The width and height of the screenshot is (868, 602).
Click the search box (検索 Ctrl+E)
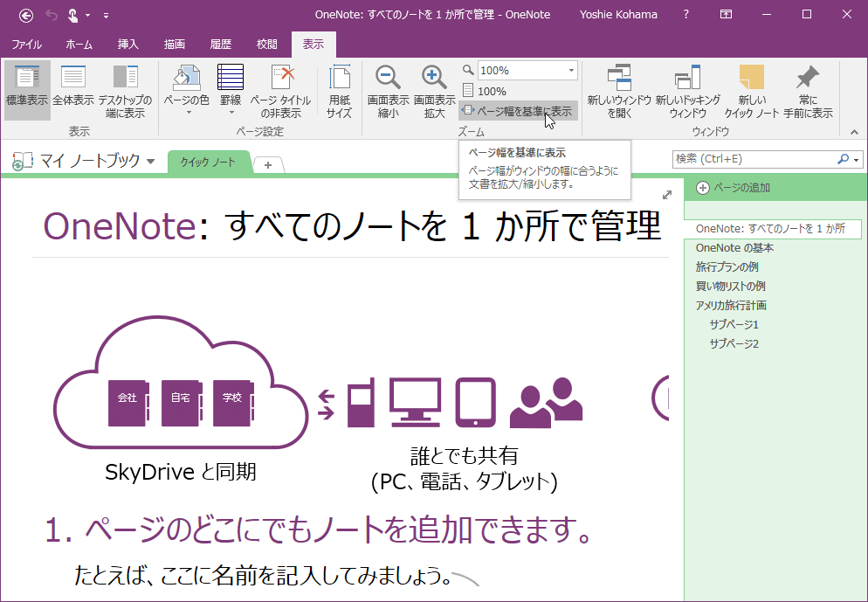[753, 159]
